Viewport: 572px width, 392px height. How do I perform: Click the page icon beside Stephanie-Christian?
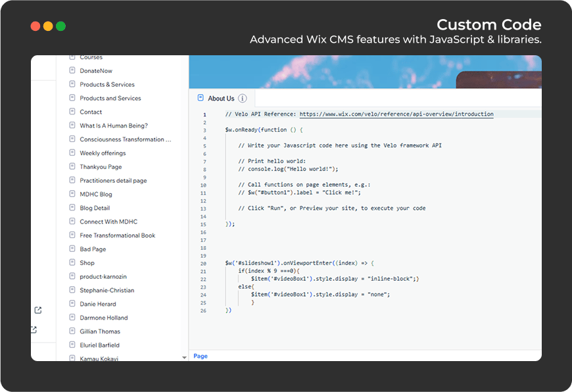[x=72, y=290]
